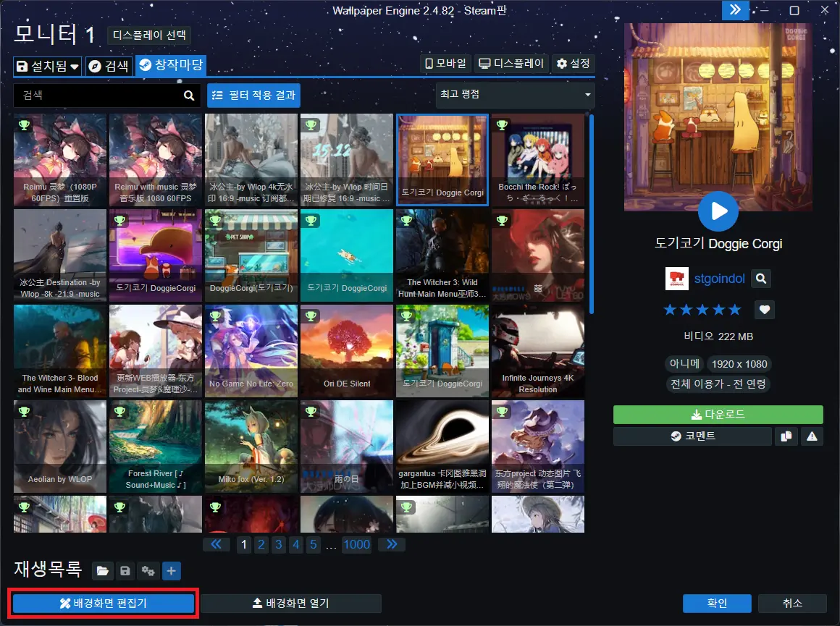Click the 필터 적용 결과 filter button
The width and height of the screenshot is (840, 626).
click(253, 96)
